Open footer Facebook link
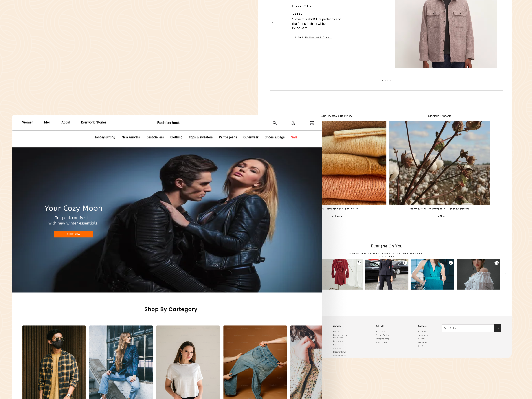 [x=423, y=332]
